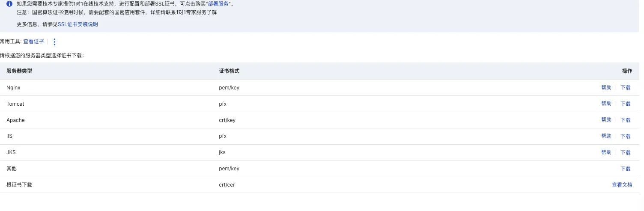Click the 服务器类型 column header
The width and height of the screenshot is (644, 211).
pyautogui.click(x=19, y=71)
